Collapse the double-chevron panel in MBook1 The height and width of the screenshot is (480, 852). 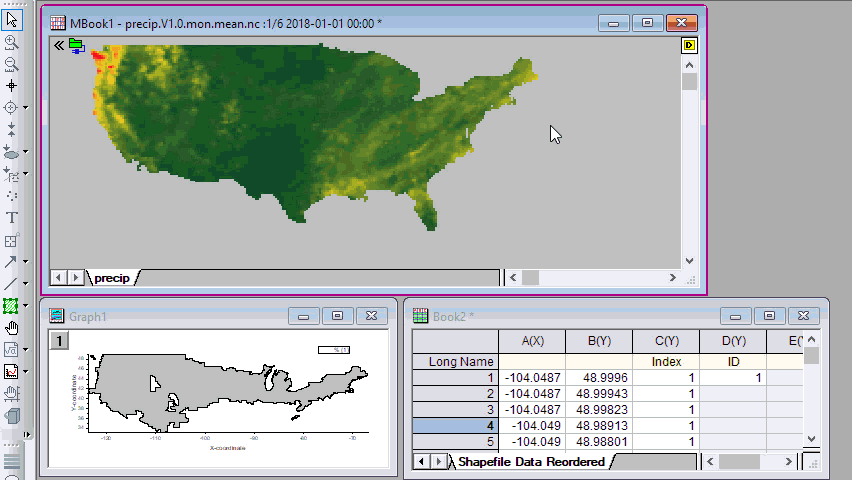point(58,46)
